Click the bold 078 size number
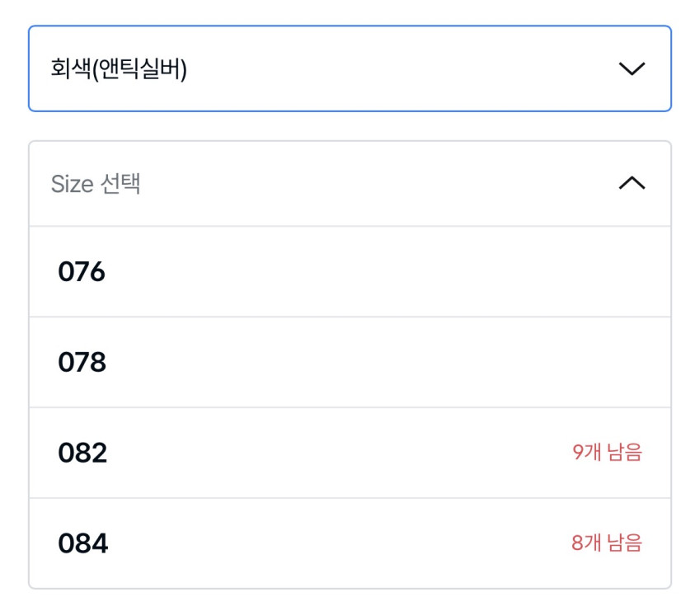 tap(82, 363)
